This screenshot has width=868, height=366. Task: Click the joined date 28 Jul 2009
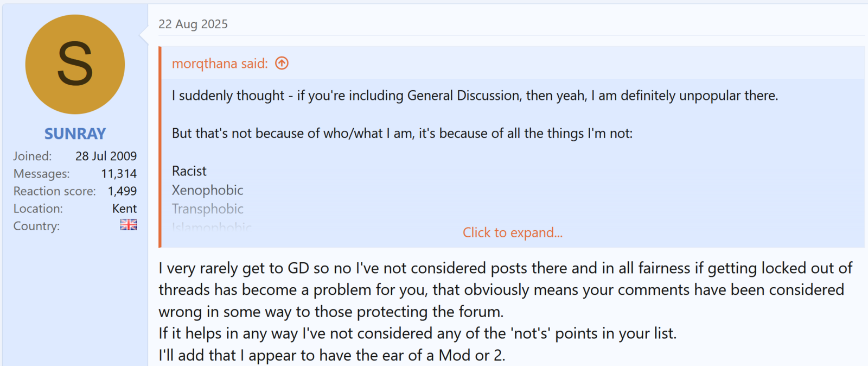coord(106,156)
